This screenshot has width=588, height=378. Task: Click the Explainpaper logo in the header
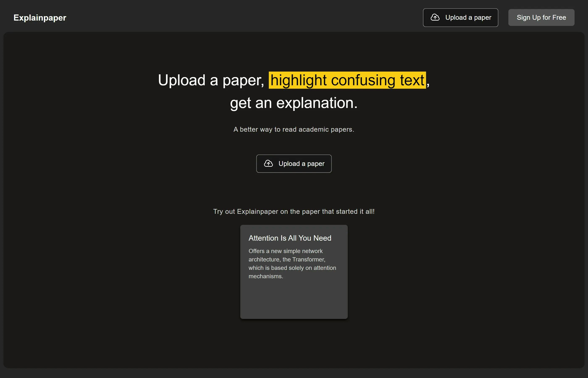40,18
